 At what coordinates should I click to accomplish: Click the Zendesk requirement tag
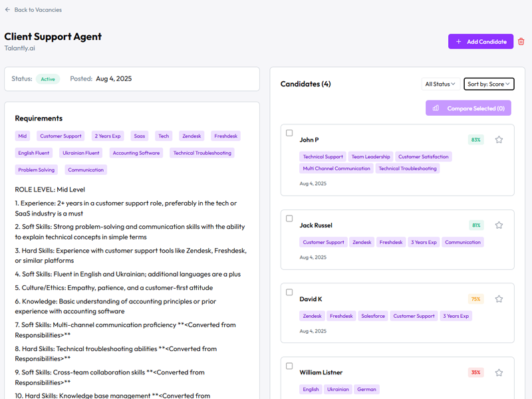192,136
